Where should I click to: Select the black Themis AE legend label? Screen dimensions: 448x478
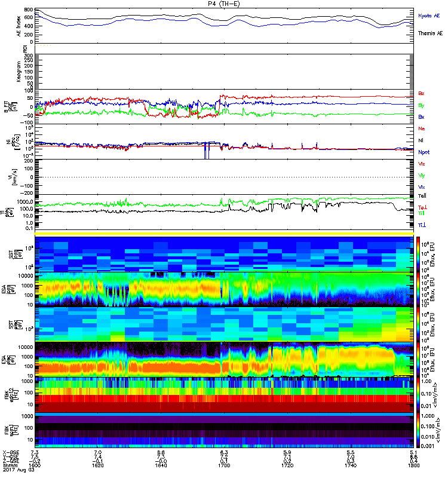[430, 33]
